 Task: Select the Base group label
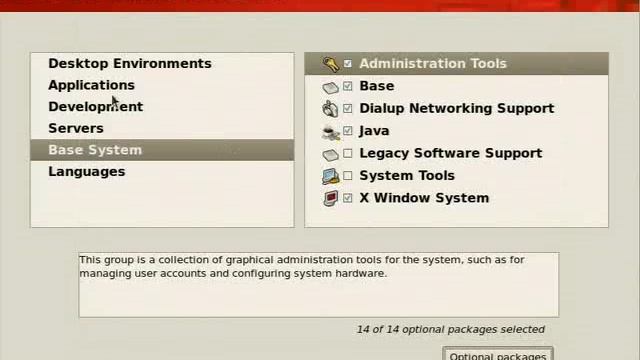coord(377,86)
